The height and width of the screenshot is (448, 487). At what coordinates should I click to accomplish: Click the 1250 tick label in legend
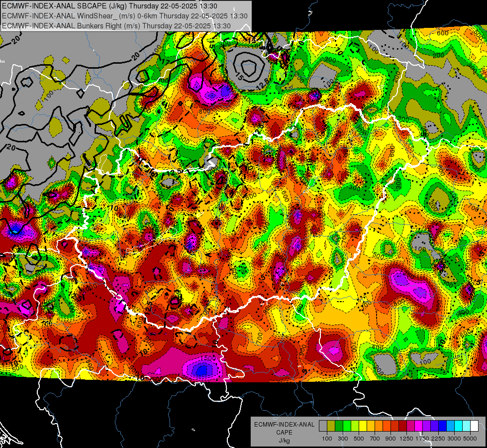click(406, 439)
